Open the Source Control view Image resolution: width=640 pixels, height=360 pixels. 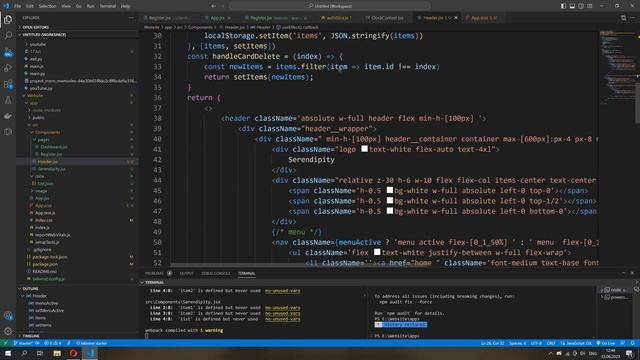click(x=8, y=52)
